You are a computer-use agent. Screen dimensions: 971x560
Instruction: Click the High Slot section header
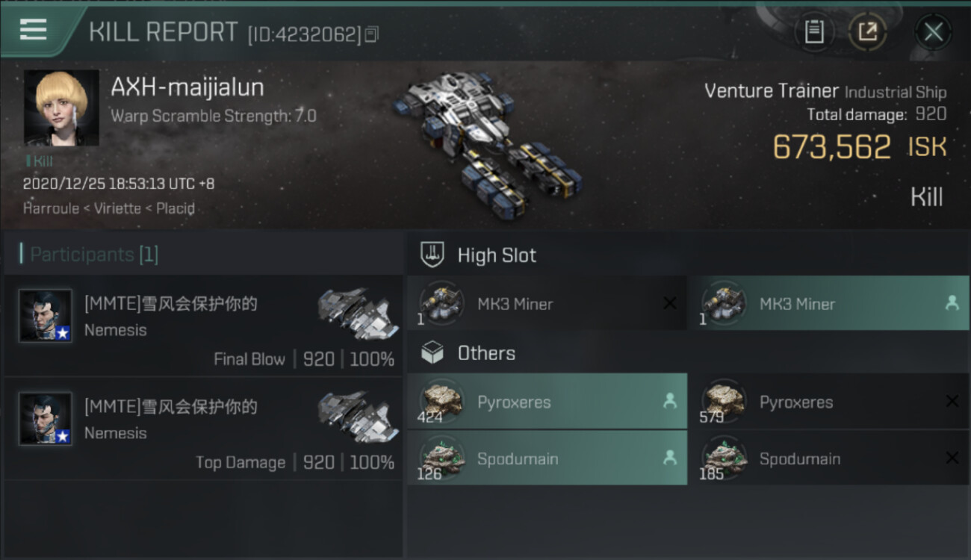tap(497, 255)
